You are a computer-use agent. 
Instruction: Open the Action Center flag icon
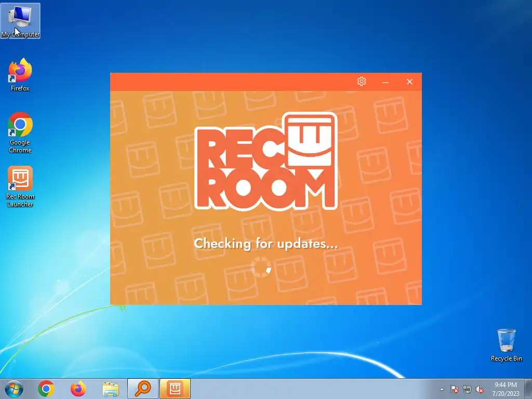click(x=454, y=389)
